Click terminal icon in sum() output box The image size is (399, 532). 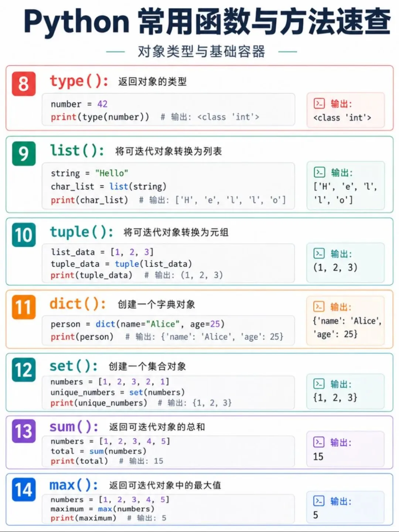point(319,442)
